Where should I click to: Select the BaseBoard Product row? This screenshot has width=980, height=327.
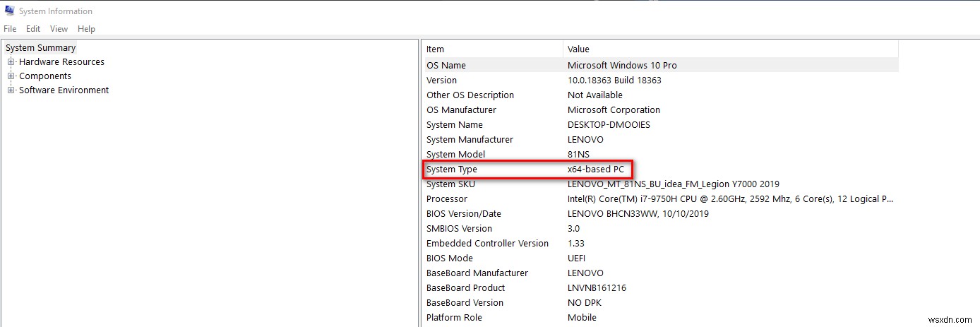(465, 288)
